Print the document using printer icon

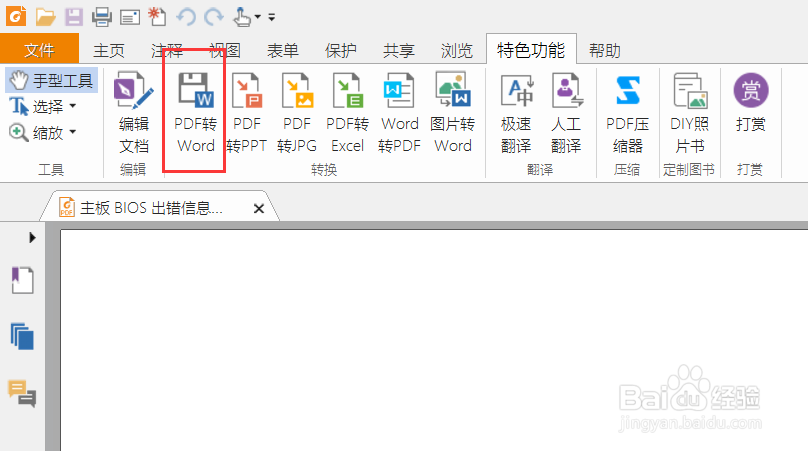(x=102, y=17)
